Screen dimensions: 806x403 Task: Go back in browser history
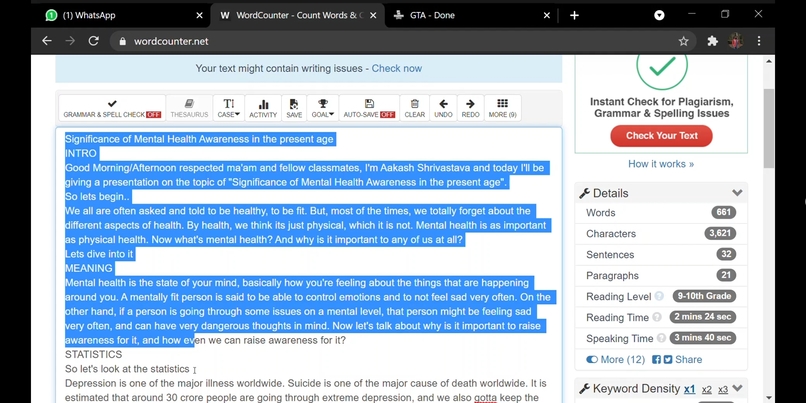[x=47, y=41]
